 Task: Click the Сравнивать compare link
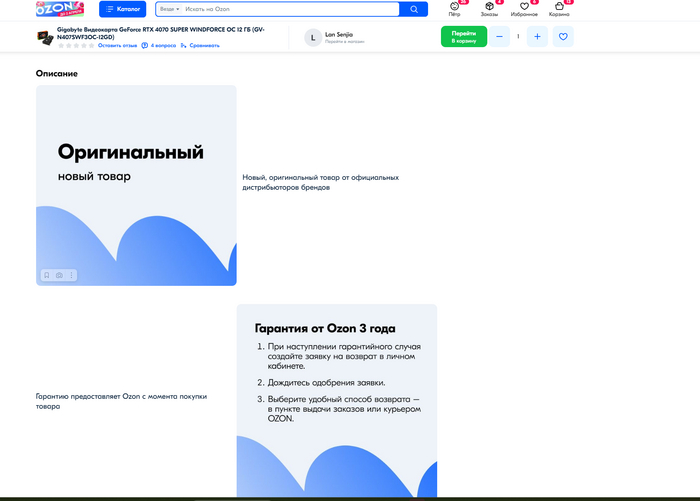click(200, 46)
